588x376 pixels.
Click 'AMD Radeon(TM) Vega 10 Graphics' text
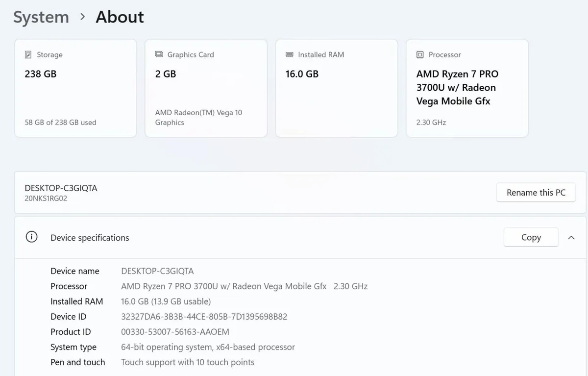click(x=198, y=118)
